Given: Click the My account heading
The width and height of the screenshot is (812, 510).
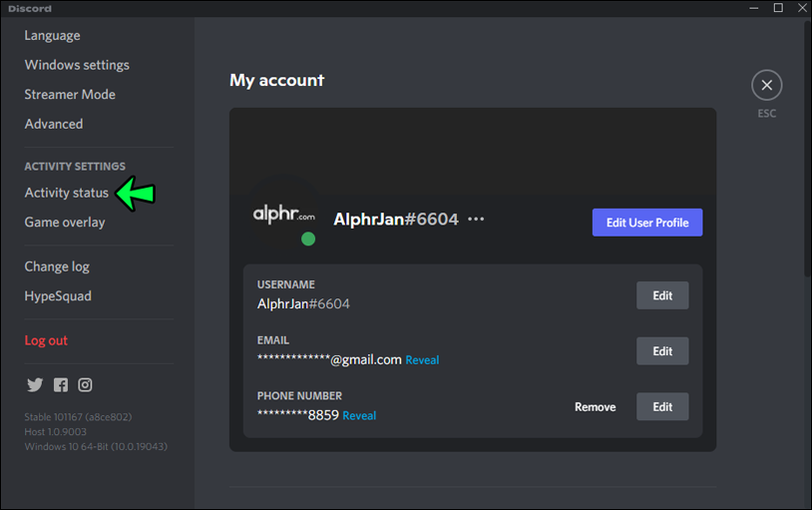Looking at the screenshot, I should coord(276,80).
